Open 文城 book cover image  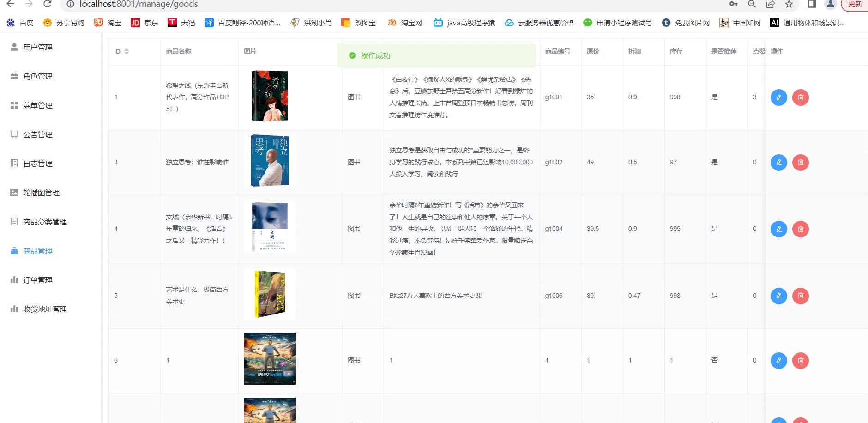pos(270,227)
